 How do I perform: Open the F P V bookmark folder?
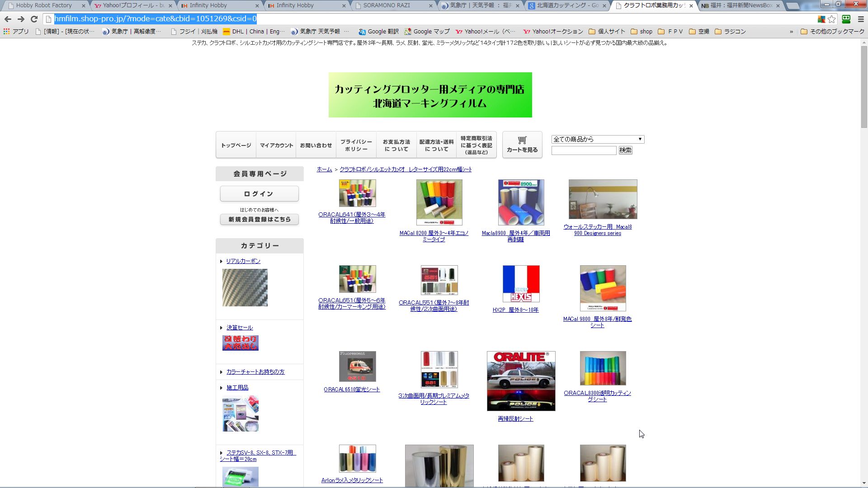click(670, 32)
